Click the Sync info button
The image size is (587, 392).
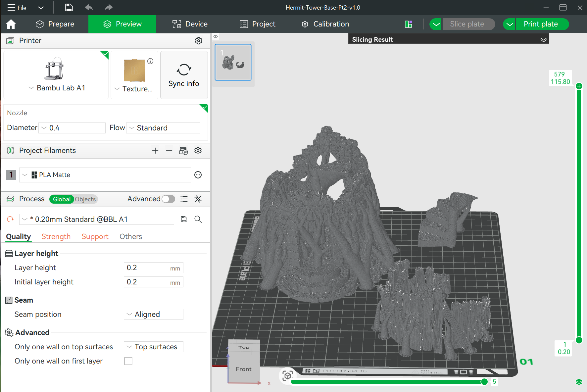184,75
